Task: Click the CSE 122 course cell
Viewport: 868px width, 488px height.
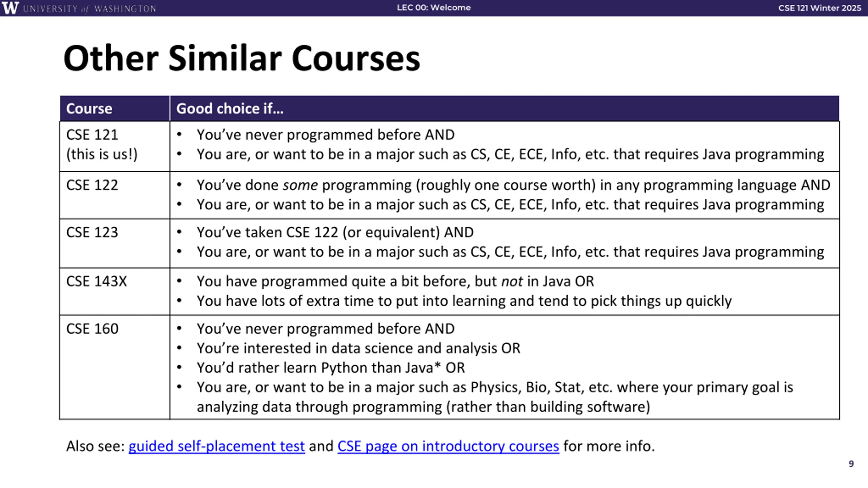Action: pyautogui.click(x=115, y=195)
